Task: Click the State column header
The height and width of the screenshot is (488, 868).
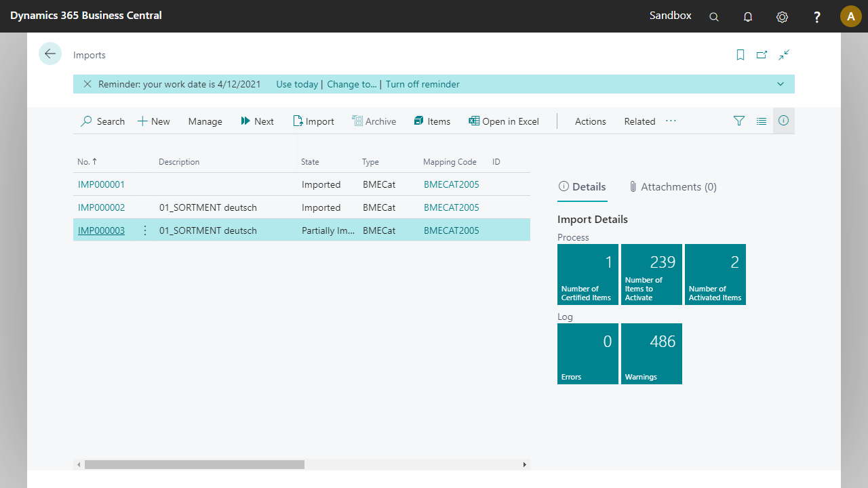Action: (x=310, y=162)
